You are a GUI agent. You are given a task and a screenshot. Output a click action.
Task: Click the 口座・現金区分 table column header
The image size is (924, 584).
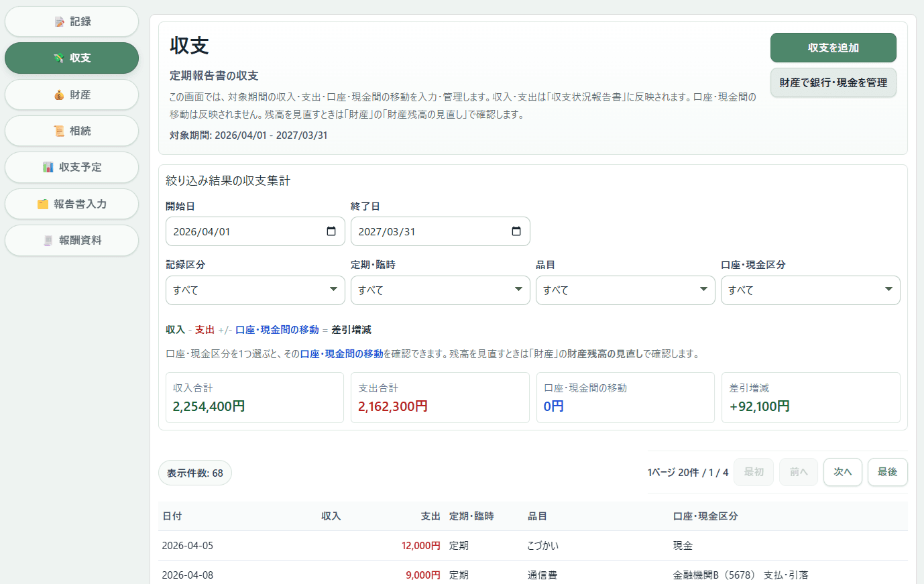click(x=705, y=516)
